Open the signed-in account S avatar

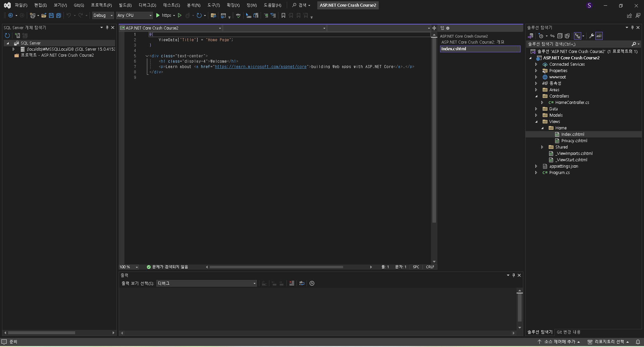click(589, 5)
